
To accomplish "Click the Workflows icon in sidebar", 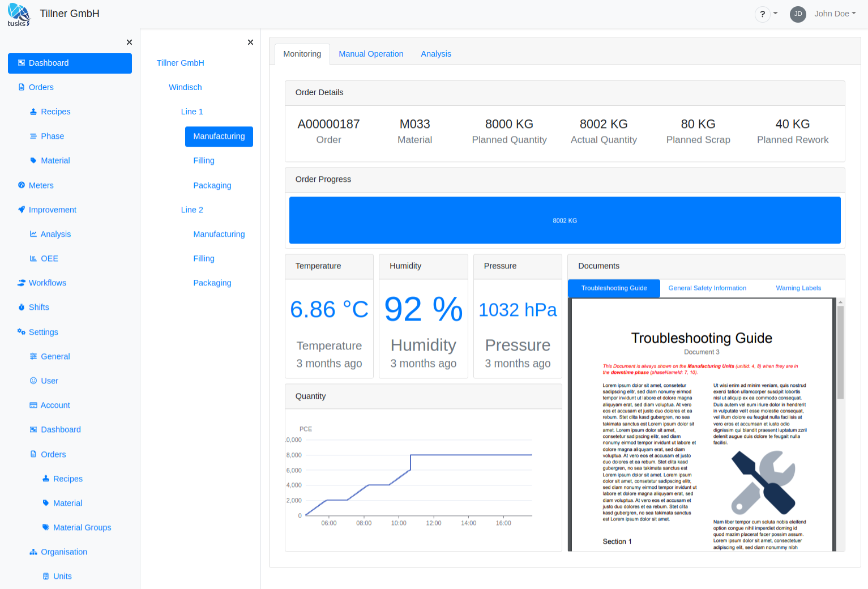I will (x=22, y=283).
